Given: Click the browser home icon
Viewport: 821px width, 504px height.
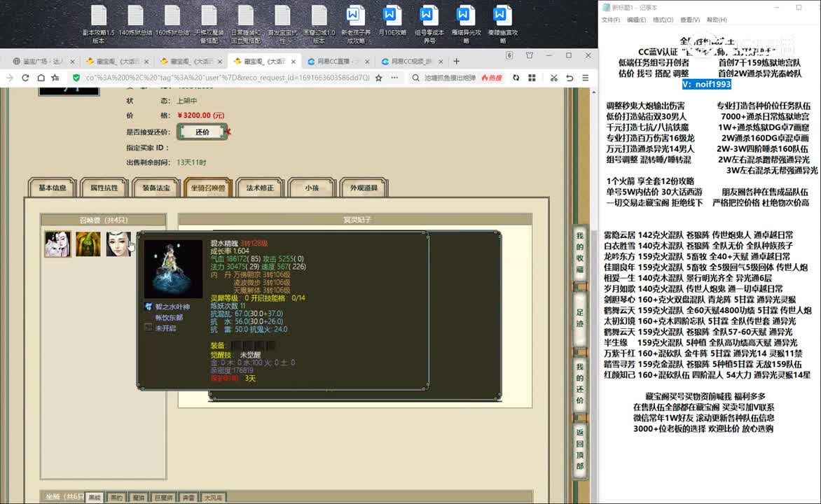Looking at the screenshot, I should [41, 78].
